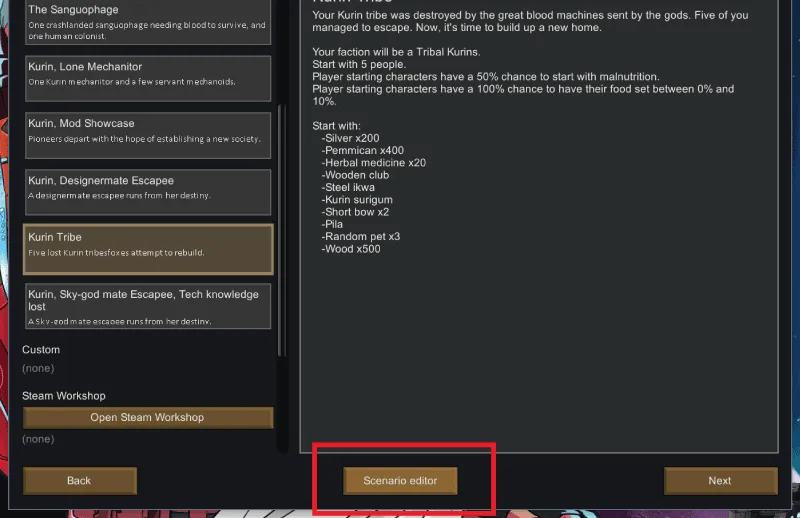Choose the Kurin, Lone Mechanitor scenario
800x518 pixels.
click(148, 78)
